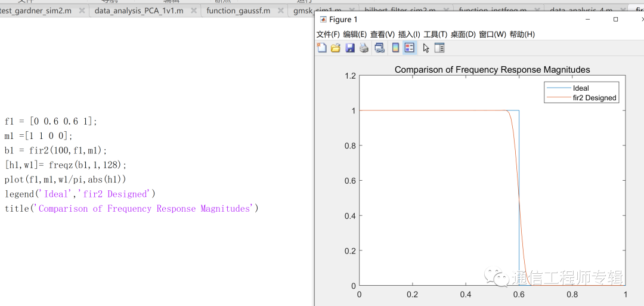
Task: Open the 帮助(H) menu
Action: (x=522, y=35)
